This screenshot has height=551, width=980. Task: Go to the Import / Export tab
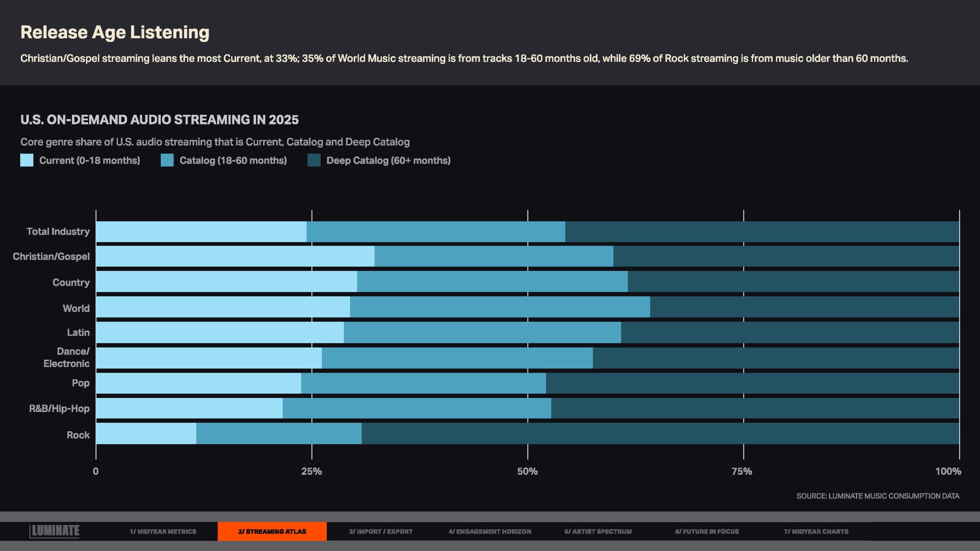point(381,531)
